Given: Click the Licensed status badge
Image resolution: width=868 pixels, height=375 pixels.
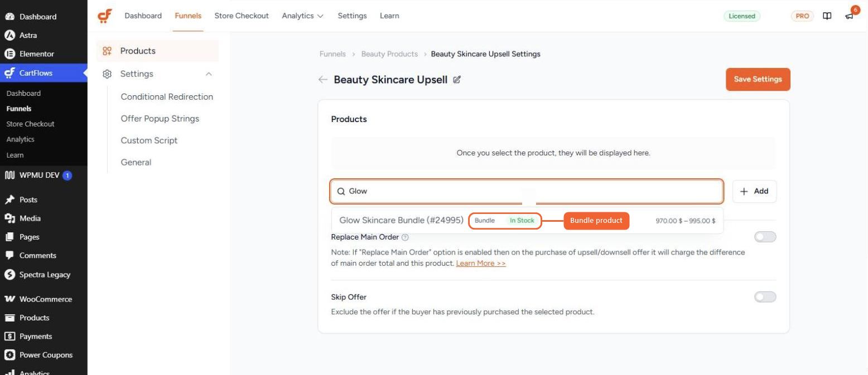Looking at the screenshot, I should click(x=742, y=16).
